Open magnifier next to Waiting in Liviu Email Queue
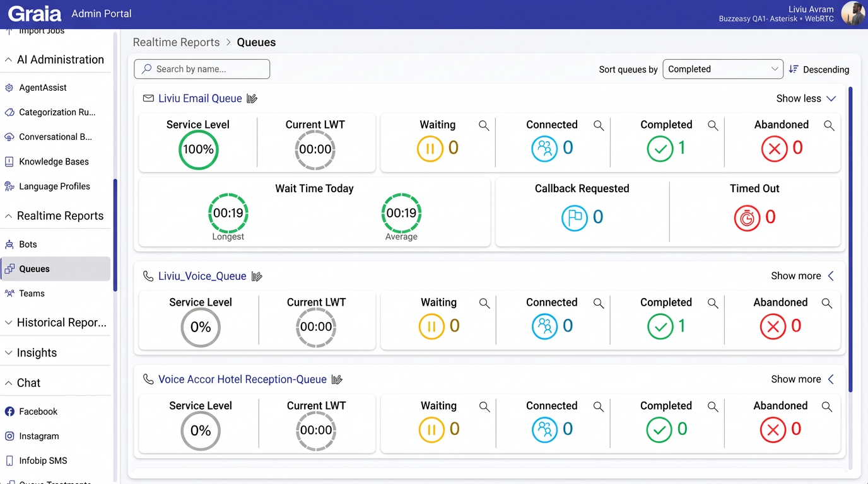 coord(484,125)
